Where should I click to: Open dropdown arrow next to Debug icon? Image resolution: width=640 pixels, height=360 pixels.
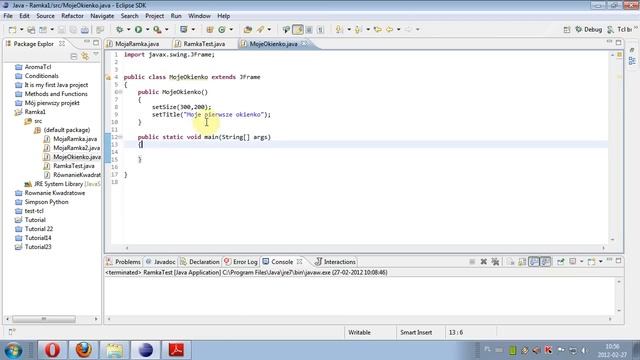tap(128, 29)
